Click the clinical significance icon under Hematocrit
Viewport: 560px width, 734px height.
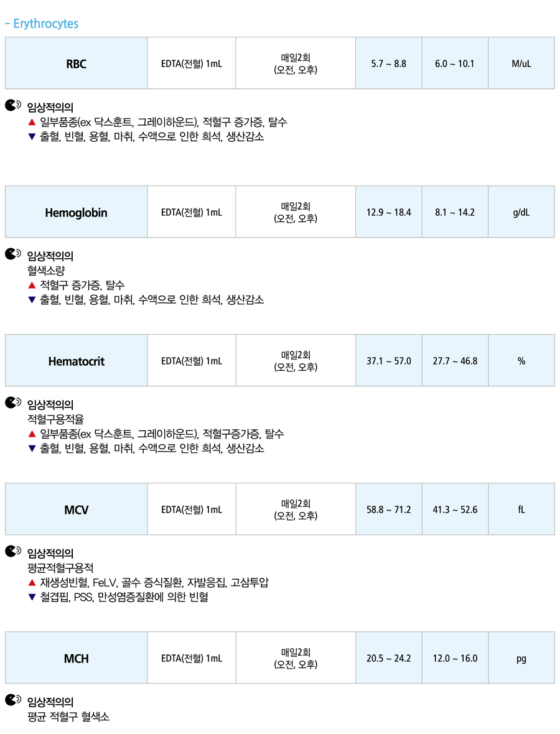[12, 402]
